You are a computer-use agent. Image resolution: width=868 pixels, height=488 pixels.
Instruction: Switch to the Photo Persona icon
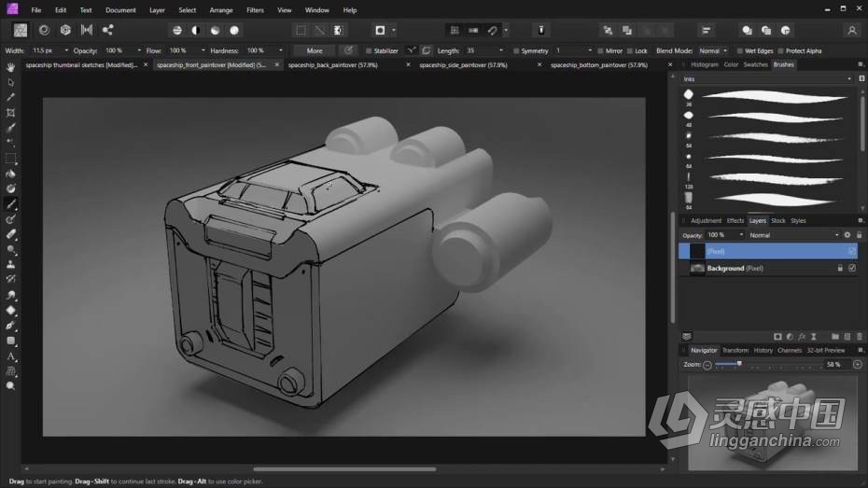point(21,30)
